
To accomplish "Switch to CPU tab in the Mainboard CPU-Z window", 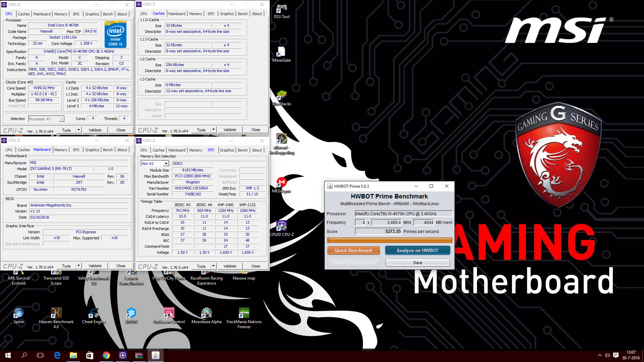I will tap(9, 150).
